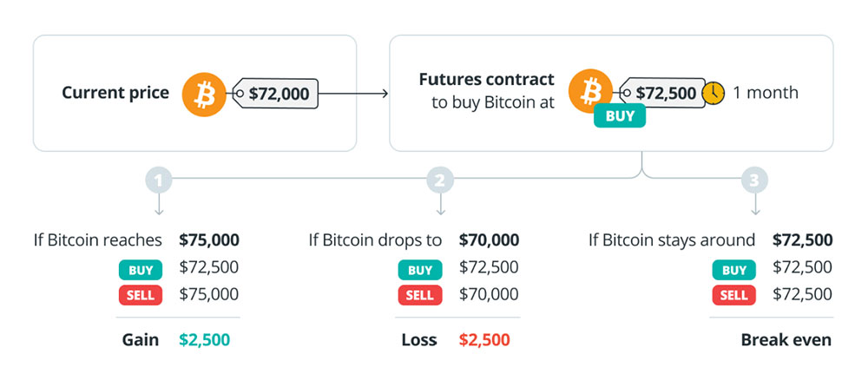Click the Bitcoin icon in Futures contract box

[591, 92]
